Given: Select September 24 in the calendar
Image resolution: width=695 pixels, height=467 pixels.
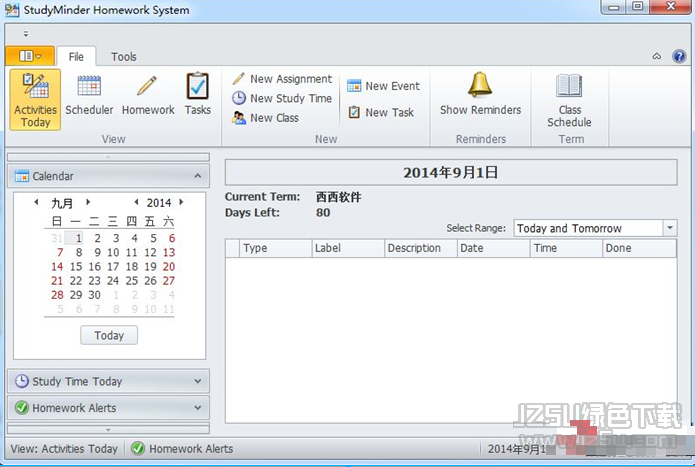Looking at the screenshot, I should (x=113, y=281).
